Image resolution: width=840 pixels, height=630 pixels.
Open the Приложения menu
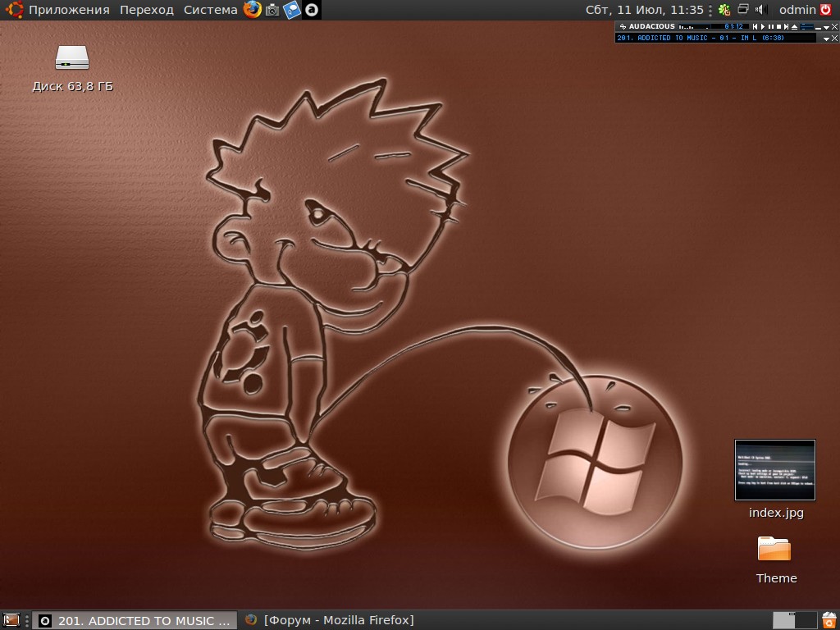(x=69, y=10)
